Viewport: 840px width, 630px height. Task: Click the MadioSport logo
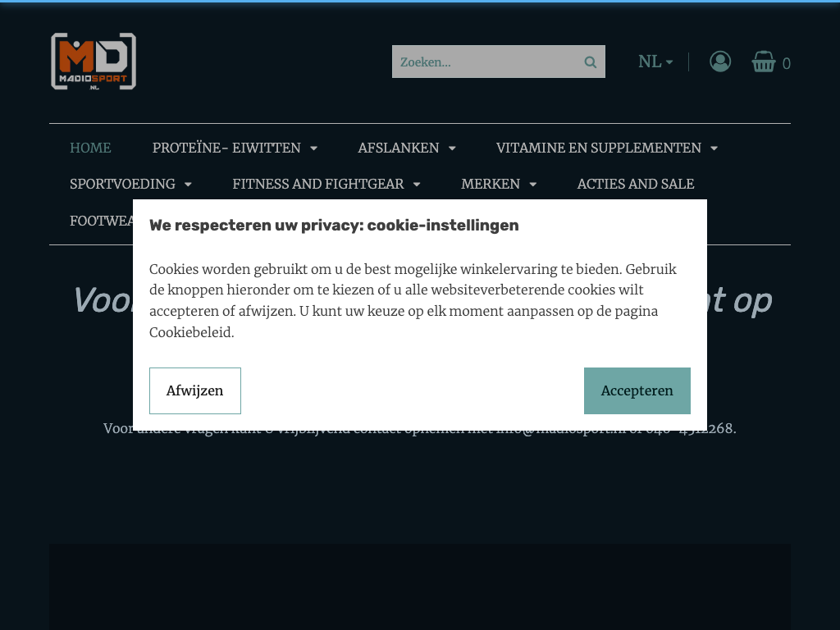[x=94, y=61]
